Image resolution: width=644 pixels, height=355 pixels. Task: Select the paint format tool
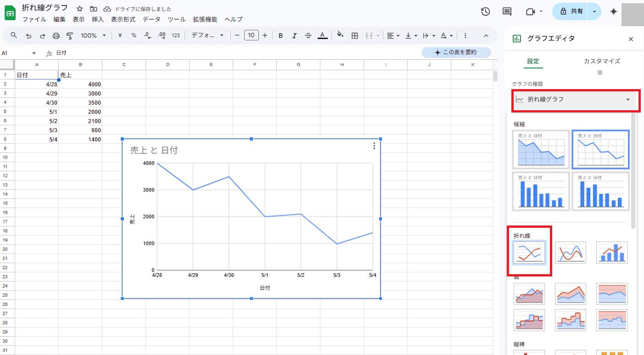(x=70, y=35)
